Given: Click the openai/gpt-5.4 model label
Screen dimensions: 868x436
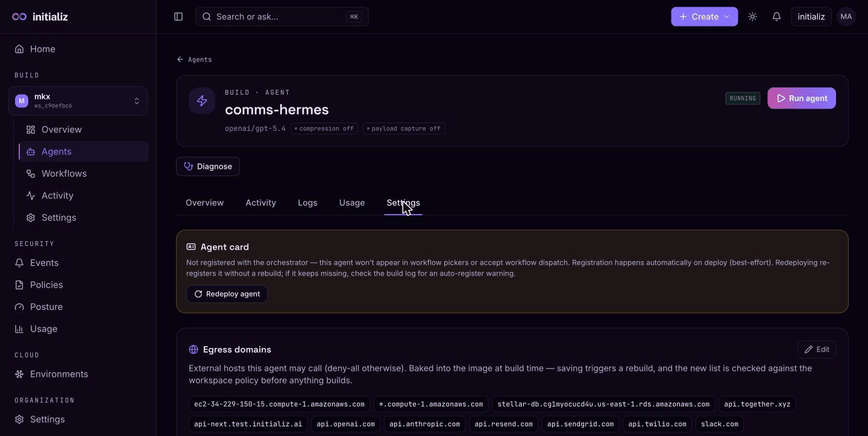Looking at the screenshot, I should point(255,128).
